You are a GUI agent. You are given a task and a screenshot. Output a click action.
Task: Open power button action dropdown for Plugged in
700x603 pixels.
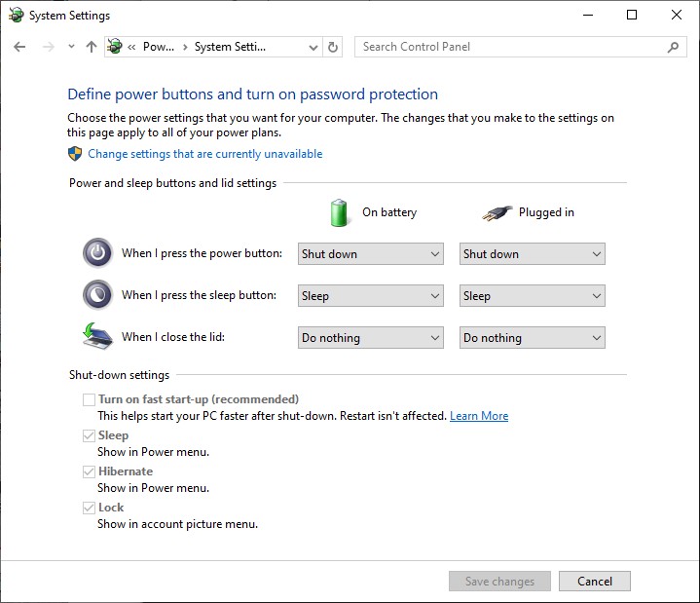(x=533, y=253)
